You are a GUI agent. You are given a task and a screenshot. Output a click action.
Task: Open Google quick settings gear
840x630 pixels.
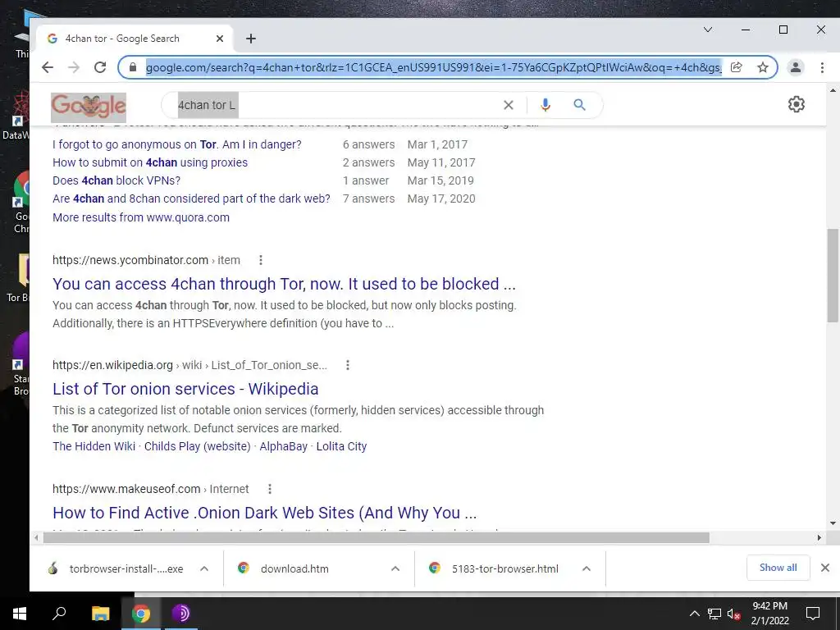pos(796,104)
